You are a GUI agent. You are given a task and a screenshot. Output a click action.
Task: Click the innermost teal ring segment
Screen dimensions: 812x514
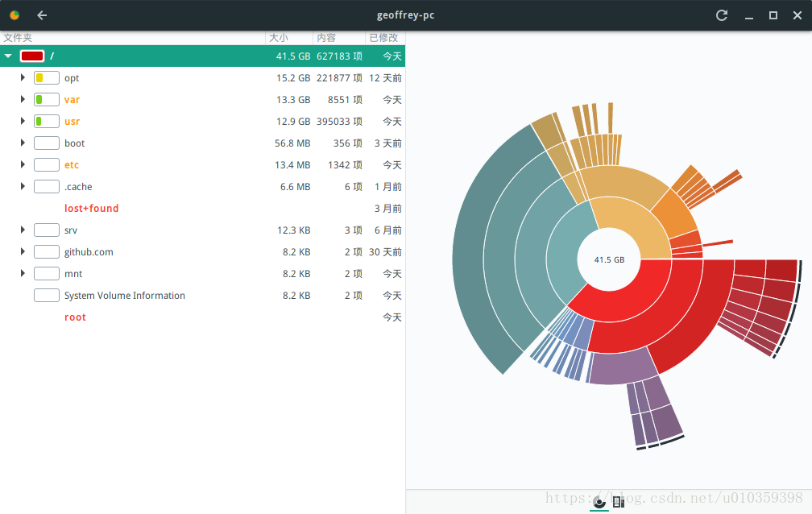point(563,254)
